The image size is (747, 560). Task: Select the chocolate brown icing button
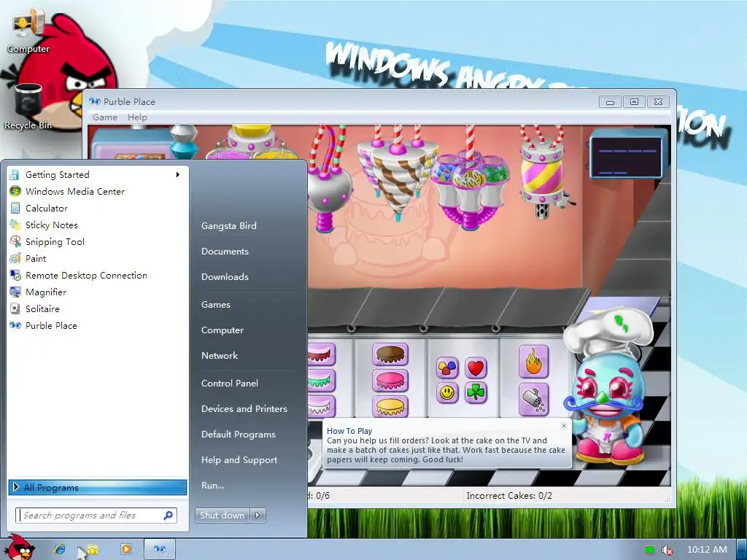tap(390, 354)
